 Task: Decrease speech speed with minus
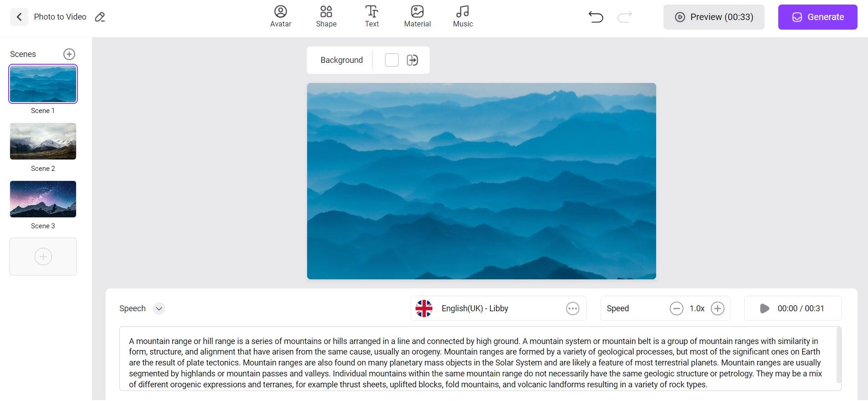[x=677, y=308]
